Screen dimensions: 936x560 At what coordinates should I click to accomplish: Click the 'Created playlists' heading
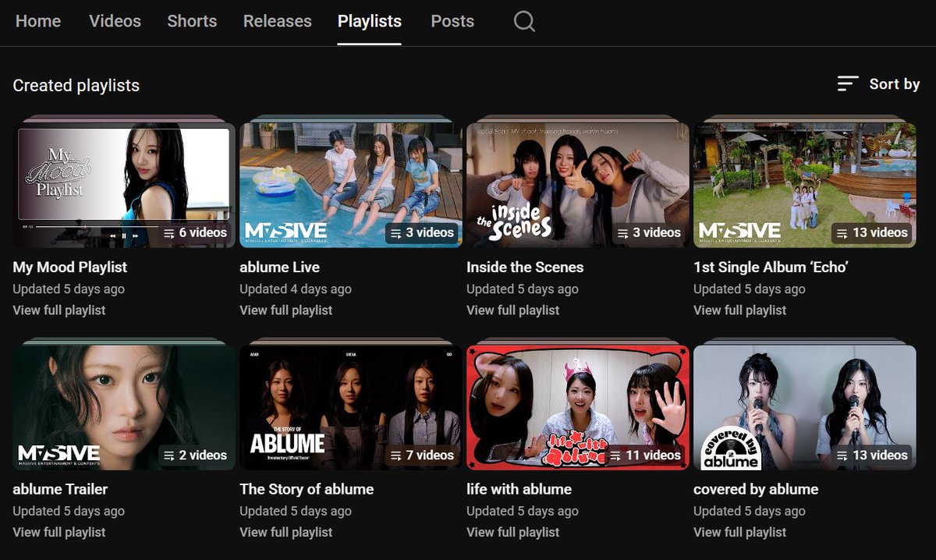[76, 86]
